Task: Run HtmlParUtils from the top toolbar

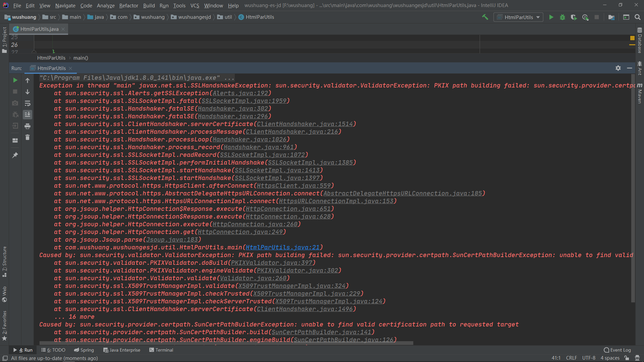Action: pyautogui.click(x=551, y=17)
